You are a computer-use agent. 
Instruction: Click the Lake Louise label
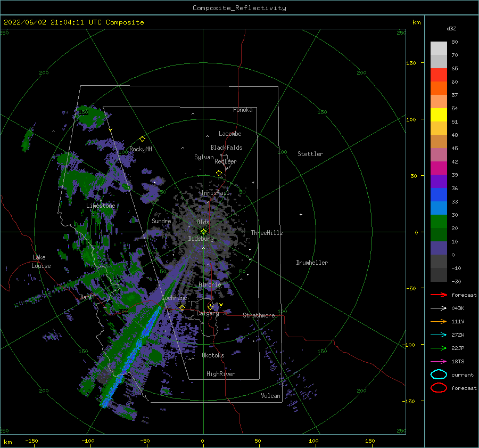(x=41, y=262)
